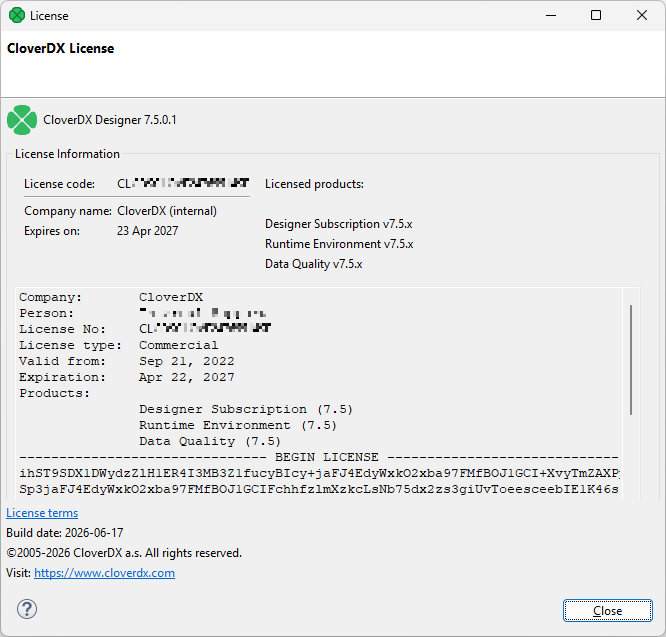This screenshot has width=666, height=637.
Task: Click 'Company:' value 'CloverDX' in license text
Action: [x=171, y=297]
